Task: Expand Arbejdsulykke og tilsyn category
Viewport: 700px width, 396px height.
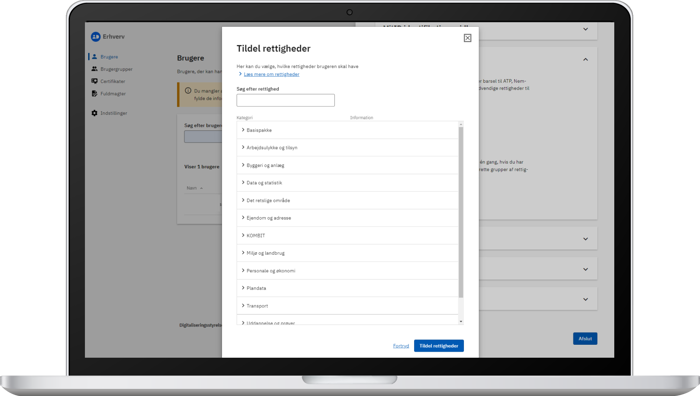Action: (x=347, y=147)
